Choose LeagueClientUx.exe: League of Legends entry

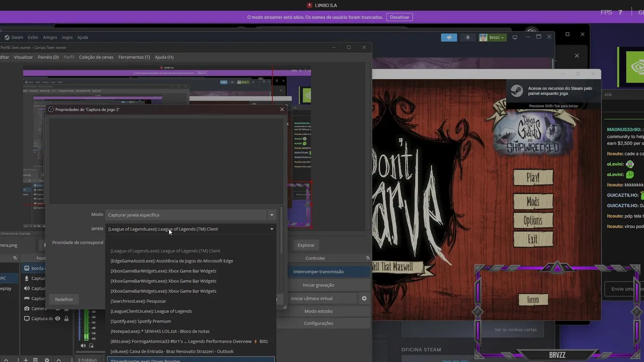point(191,311)
